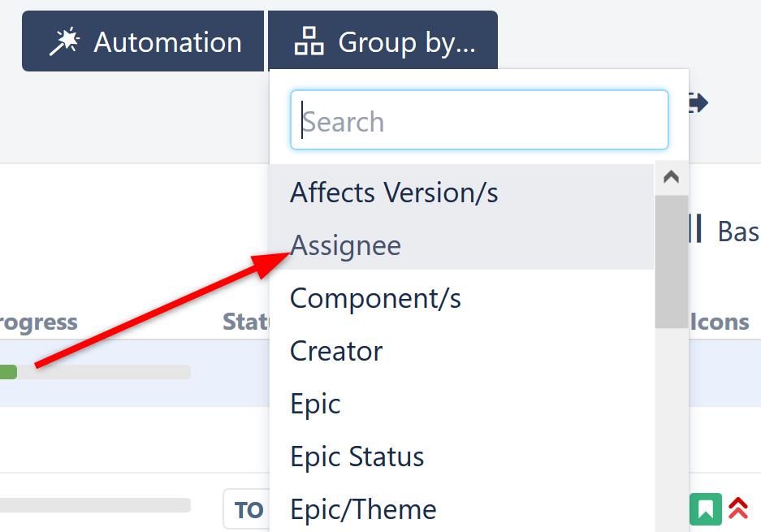Click the pause-bars icon next to Bas label
Image resolution: width=761 pixels, height=532 pixels.
tap(696, 230)
